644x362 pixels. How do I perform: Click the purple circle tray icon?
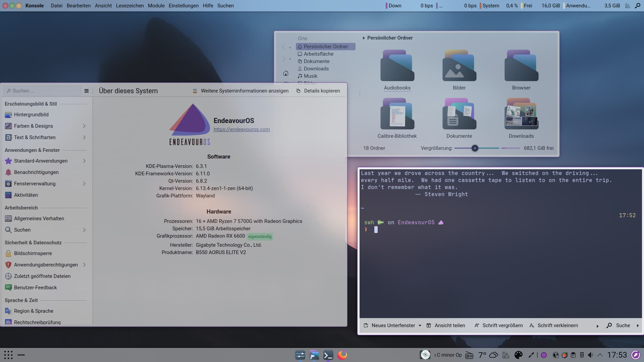click(544, 355)
